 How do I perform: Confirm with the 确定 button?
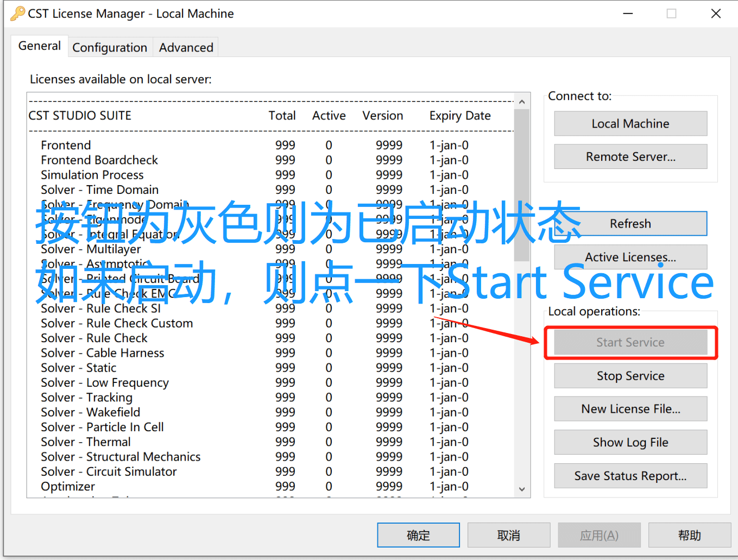tap(418, 535)
